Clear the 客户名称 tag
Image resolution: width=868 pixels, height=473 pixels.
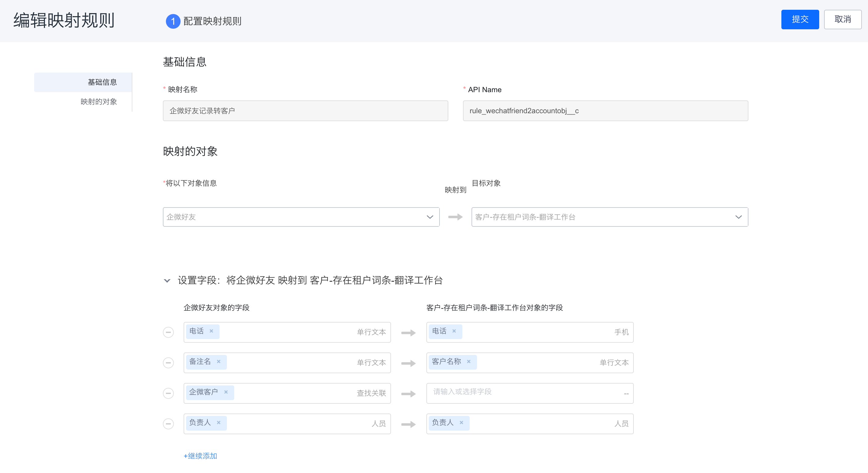(x=468, y=361)
